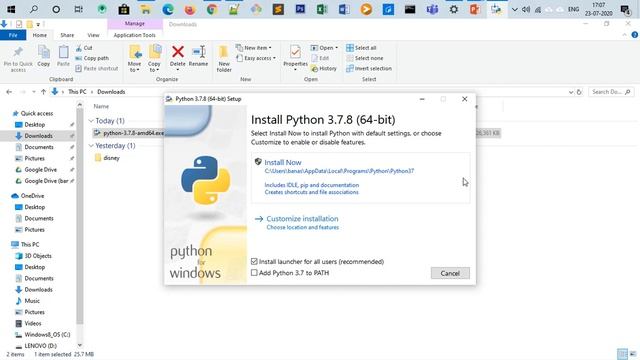Image resolution: width=640 pixels, height=360 pixels.
Task: Click the Up one level arrow
Action: coord(43,92)
